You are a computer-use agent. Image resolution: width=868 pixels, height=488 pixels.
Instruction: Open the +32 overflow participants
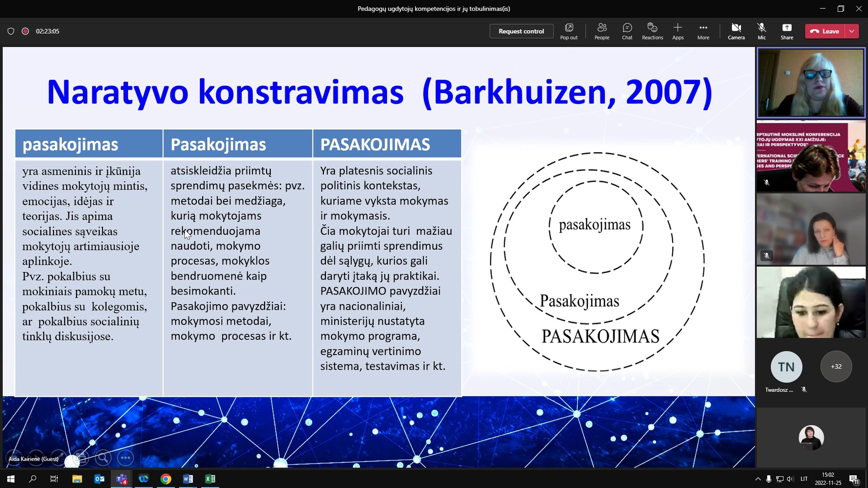coord(836,366)
